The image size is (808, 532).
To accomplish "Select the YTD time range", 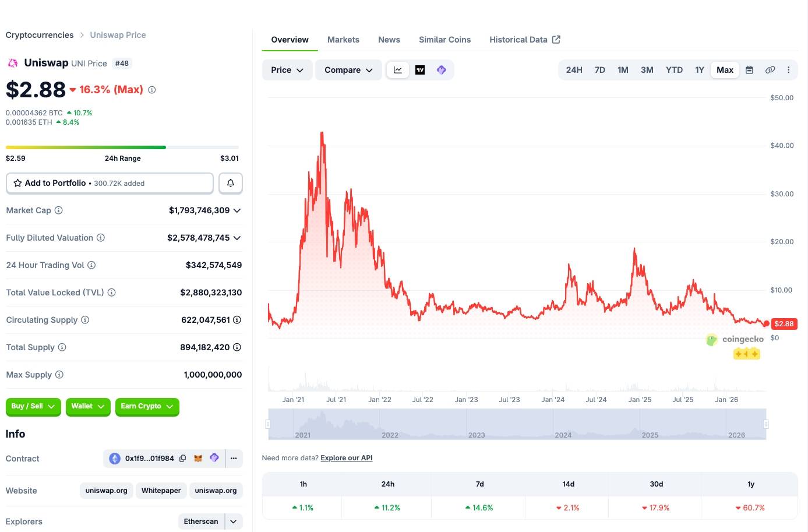I will click(675, 70).
